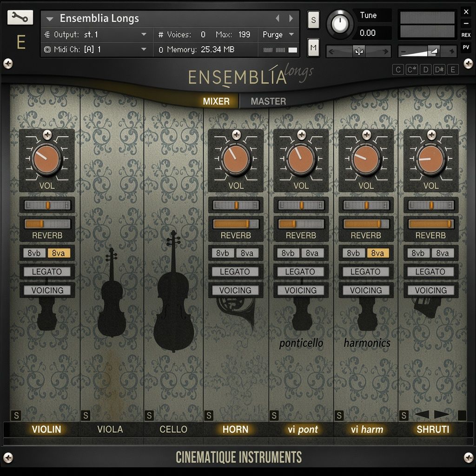Solo the VIOLIN channel with S
This screenshot has width=476, height=476.
point(16,415)
